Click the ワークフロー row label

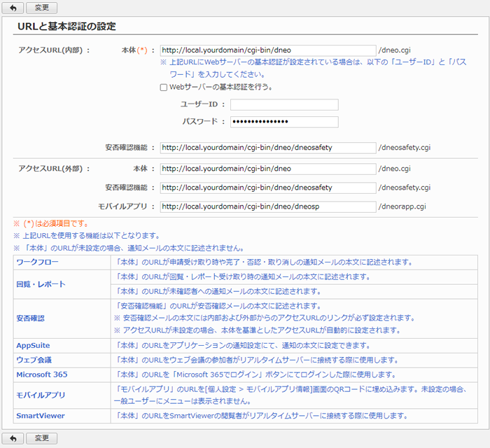pos(37,262)
